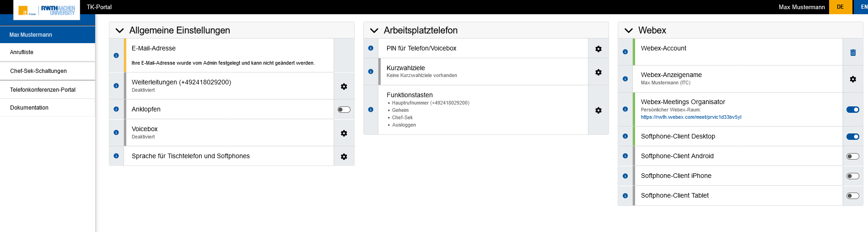Screen dimensions: 868x232
Task: Switch language to DE
Action: [840, 7]
